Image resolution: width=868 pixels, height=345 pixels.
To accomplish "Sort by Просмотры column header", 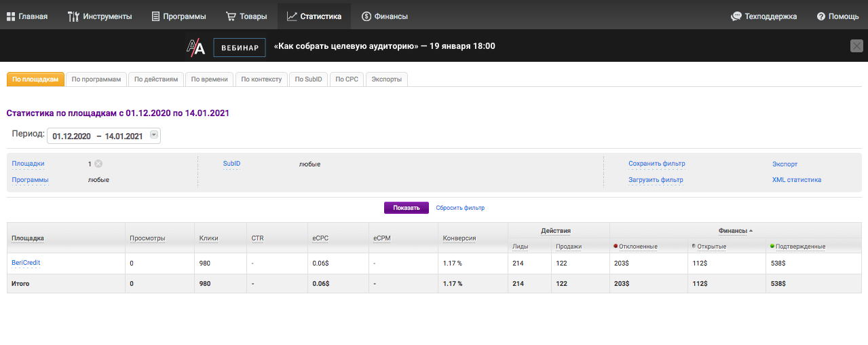I will tap(147, 238).
